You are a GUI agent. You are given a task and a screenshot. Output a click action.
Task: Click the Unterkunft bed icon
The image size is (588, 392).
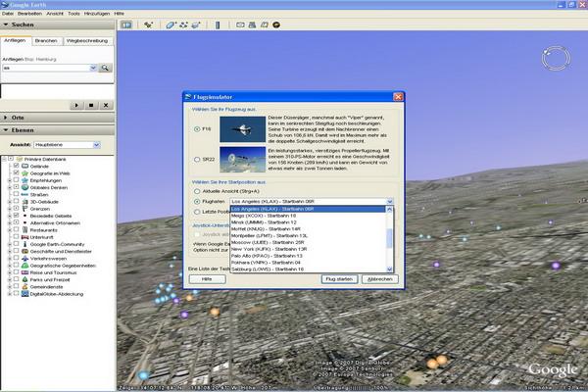[x=24, y=237]
